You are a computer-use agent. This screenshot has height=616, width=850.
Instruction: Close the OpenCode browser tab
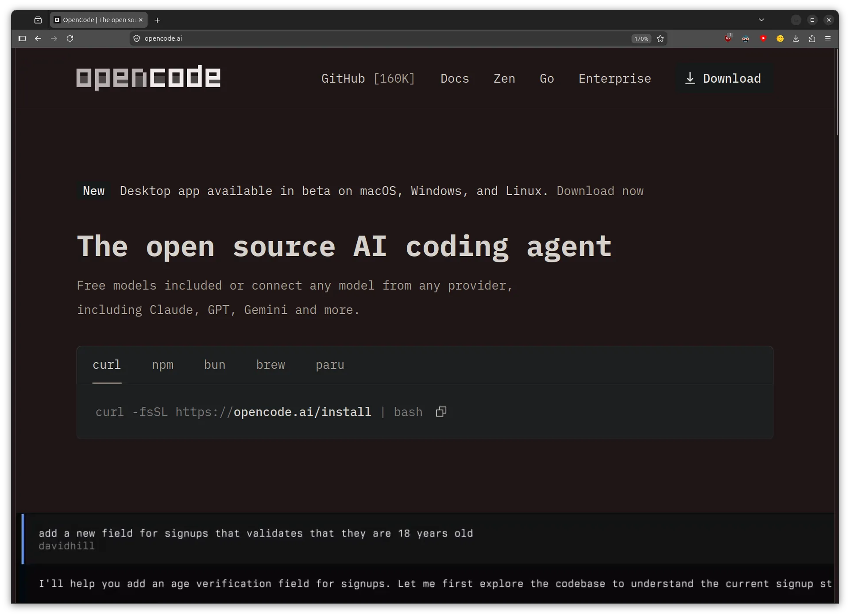141,20
